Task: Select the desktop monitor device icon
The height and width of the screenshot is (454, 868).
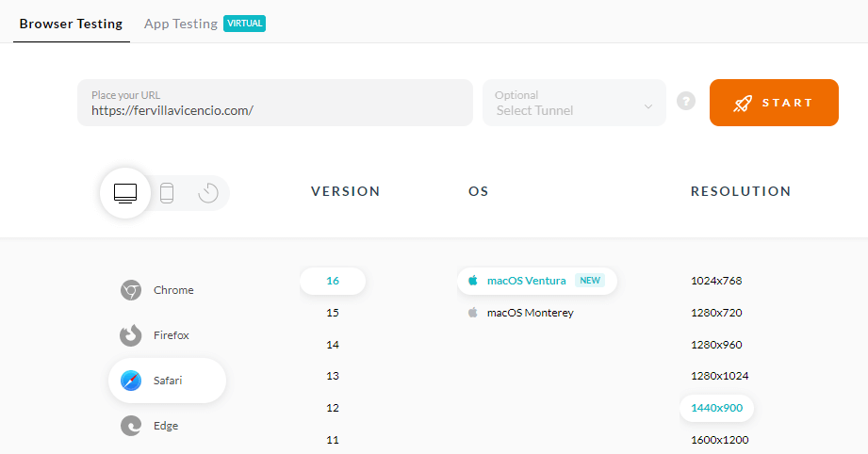Action: tap(125, 193)
